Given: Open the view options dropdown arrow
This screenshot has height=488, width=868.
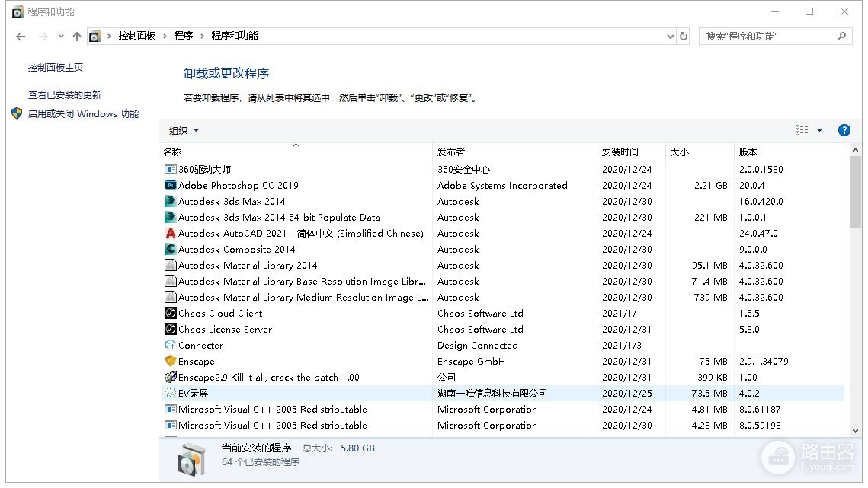Looking at the screenshot, I should point(820,130).
